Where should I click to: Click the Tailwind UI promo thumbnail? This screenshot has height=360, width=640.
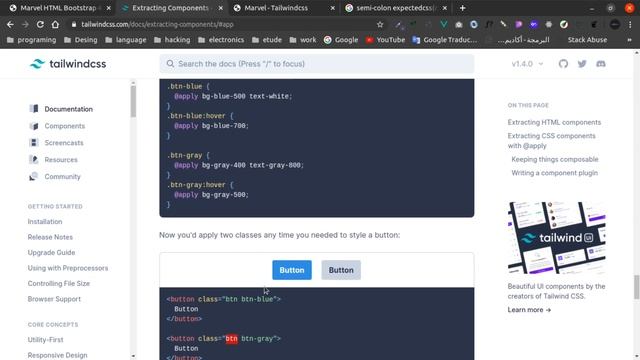[557, 238]
